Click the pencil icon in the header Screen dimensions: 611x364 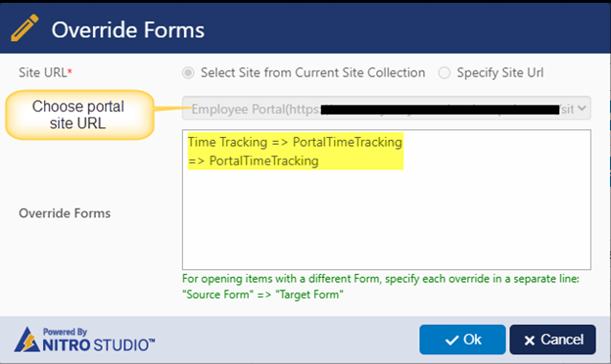point(24,27)
